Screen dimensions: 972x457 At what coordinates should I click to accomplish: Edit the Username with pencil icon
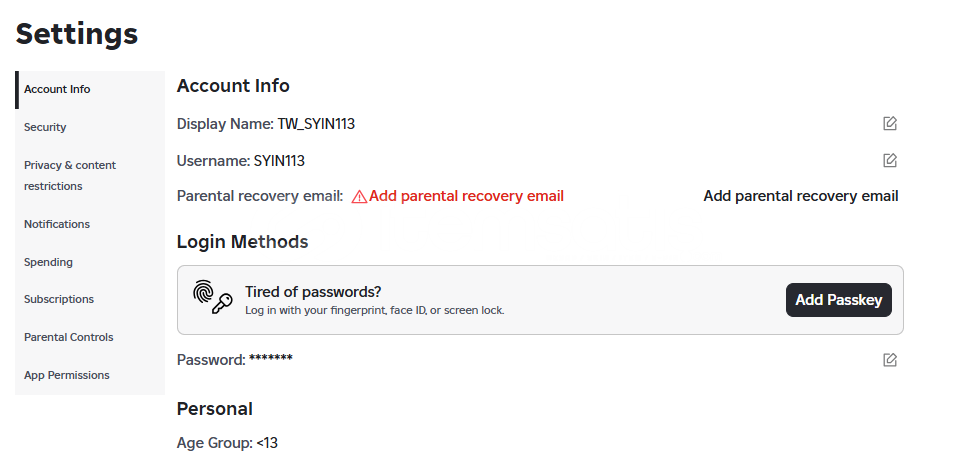coord(890,161)
